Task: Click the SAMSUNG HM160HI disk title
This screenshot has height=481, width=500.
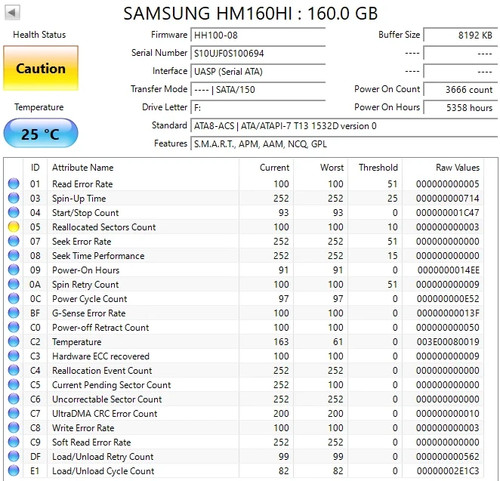Action: tap(250, 13)
